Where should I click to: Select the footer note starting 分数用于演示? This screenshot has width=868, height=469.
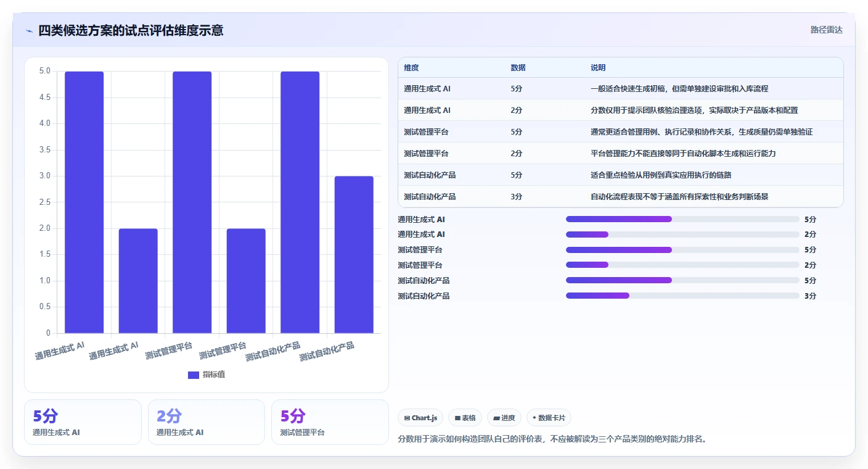[552, 439]
